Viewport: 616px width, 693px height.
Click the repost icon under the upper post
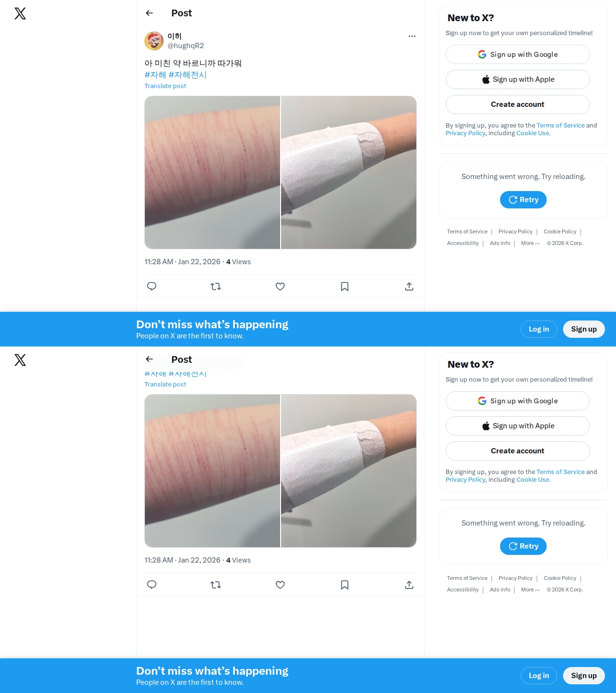[x=216, y=286]
